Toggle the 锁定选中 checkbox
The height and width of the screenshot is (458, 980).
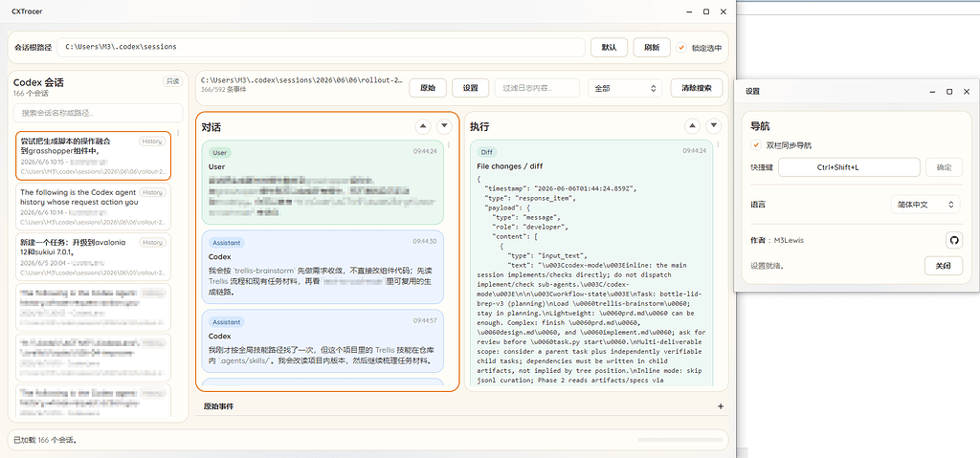tap(681, 48)
